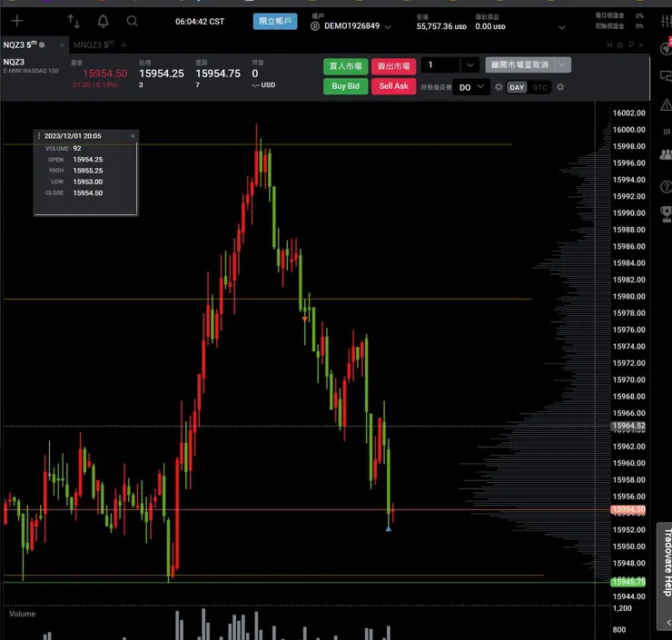The width and height of the screenshot is (672, 640).
Task: Open the Tradovate Help side tab
Action: [666, 563]
